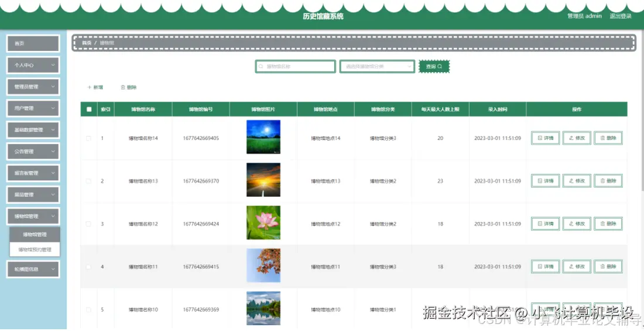Click the 历史馆藏系统 title

(323, 16)
